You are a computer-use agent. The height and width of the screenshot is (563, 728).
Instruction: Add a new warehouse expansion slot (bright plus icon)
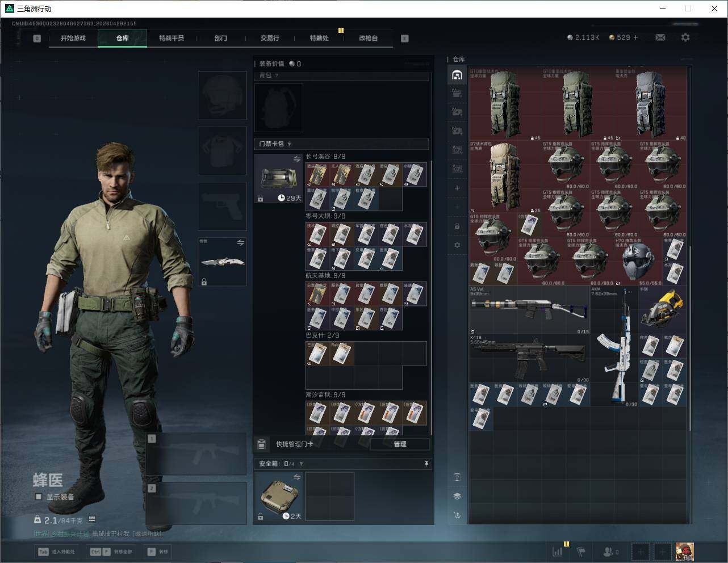point(457,188)
